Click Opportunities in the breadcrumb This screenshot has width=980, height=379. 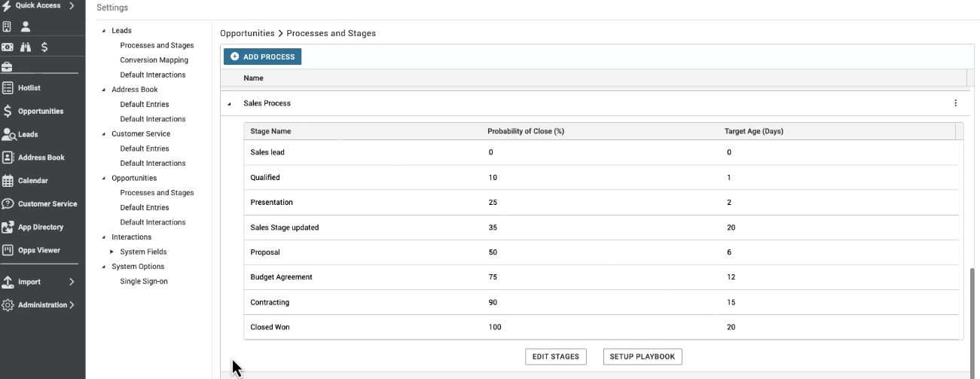click(x=247, y=33)
